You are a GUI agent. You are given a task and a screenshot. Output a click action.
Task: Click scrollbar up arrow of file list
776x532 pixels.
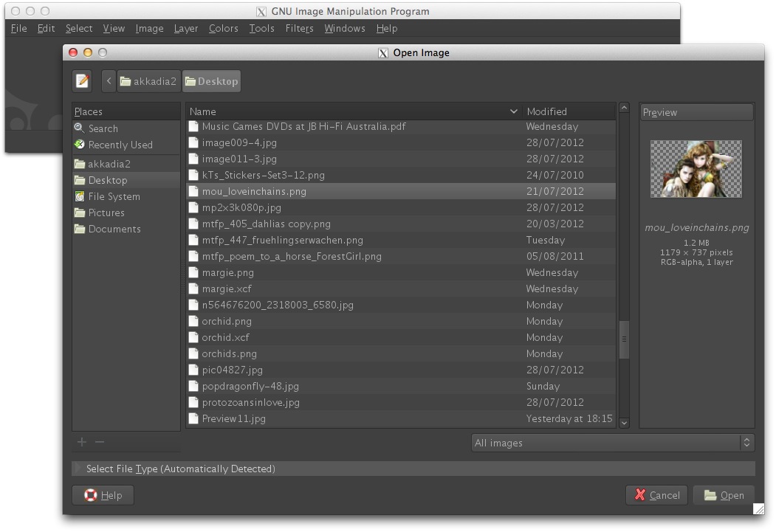tap(624, 107)
